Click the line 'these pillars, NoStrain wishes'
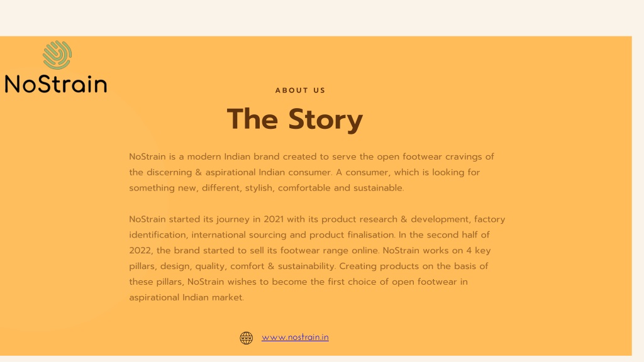The width and height of the screenshot is (644, 362). click(298, 282)
